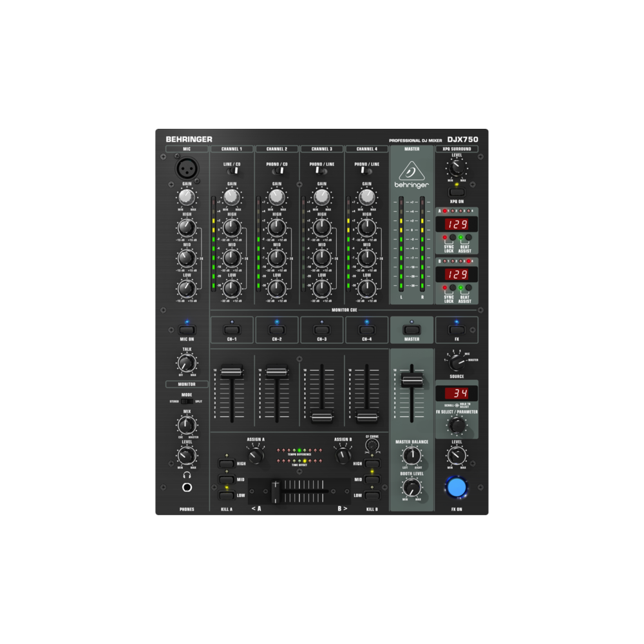Toggle the MIC ON button
The image size is (644, 644).
pyautogui.click(x=187, y=330)
